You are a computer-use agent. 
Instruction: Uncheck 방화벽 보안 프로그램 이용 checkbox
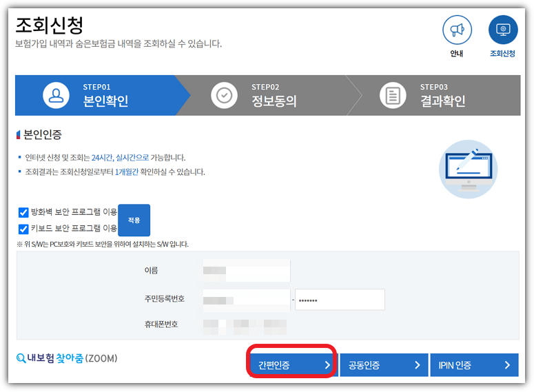(x=23, y=212)
